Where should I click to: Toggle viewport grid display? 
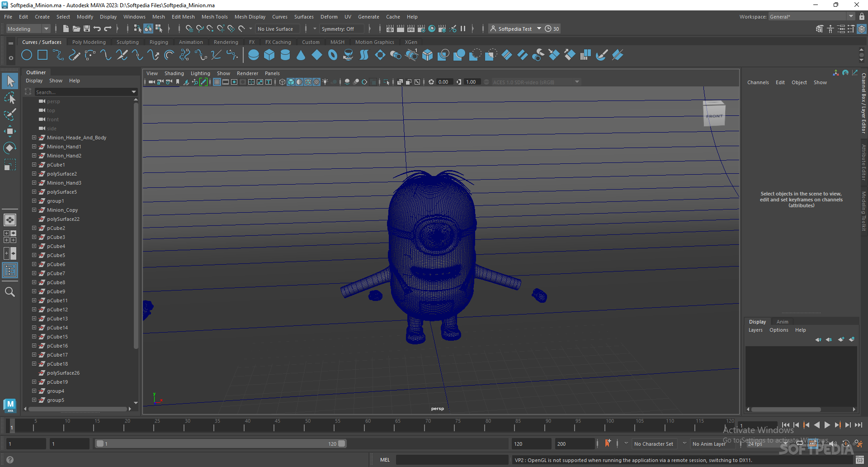click(x=217, y=82)
